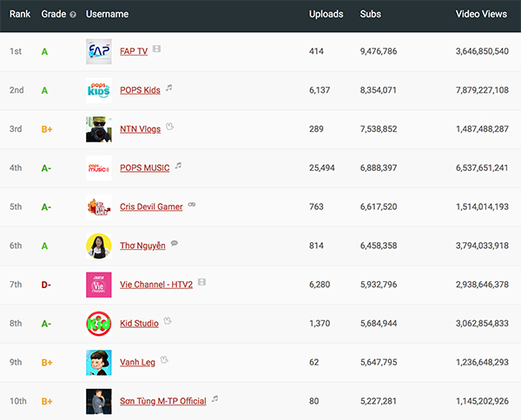Click the category icon next to NTN Vlogs
The image size is (521, 420).
[170, 127]
